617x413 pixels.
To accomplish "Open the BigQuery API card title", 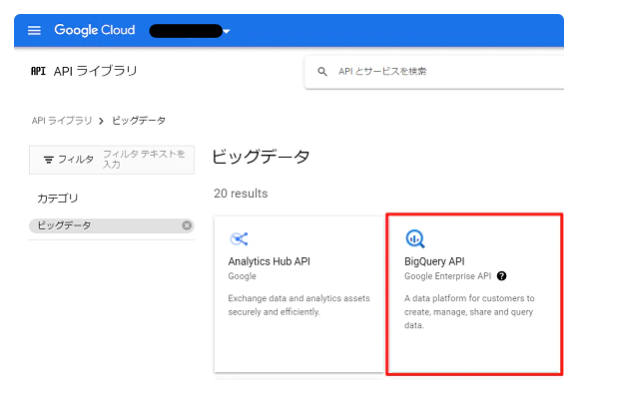I will tap(434, 262).
